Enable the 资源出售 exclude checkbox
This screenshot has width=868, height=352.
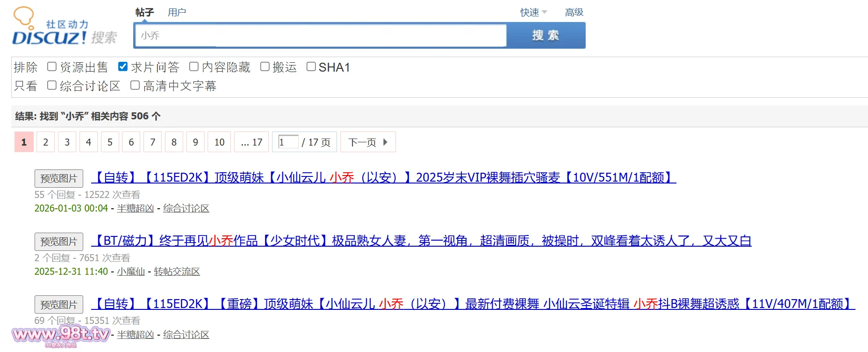click(52, 67)
